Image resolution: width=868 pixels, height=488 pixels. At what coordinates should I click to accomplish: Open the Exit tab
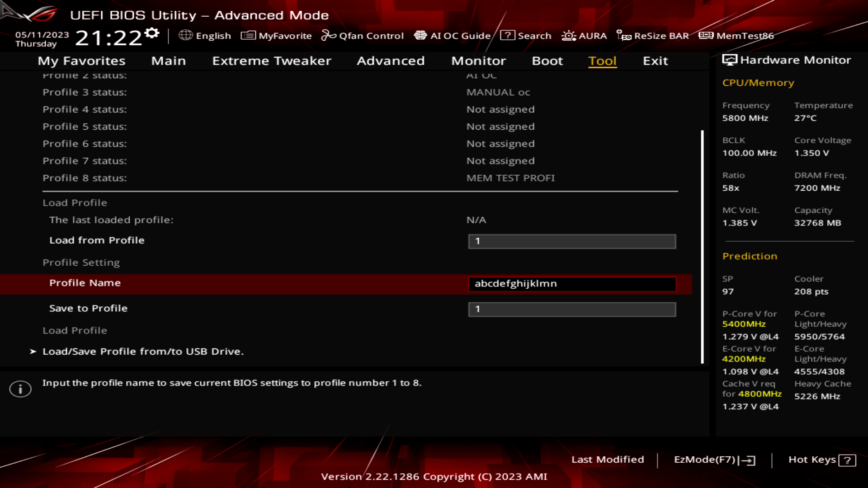[656, 61]
